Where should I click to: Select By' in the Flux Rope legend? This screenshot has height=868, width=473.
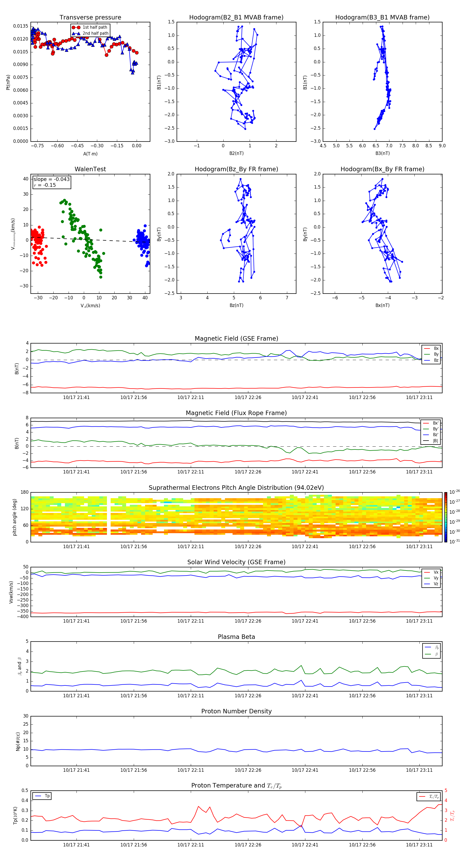[431, 429]
